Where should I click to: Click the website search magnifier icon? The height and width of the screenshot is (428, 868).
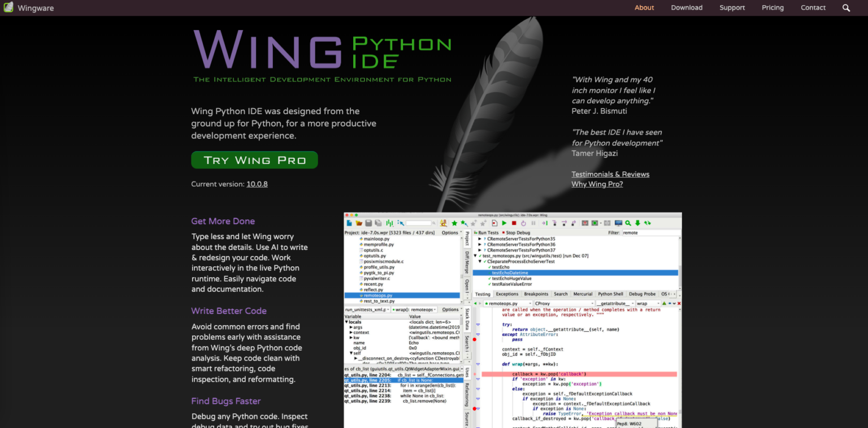(846, 8)
